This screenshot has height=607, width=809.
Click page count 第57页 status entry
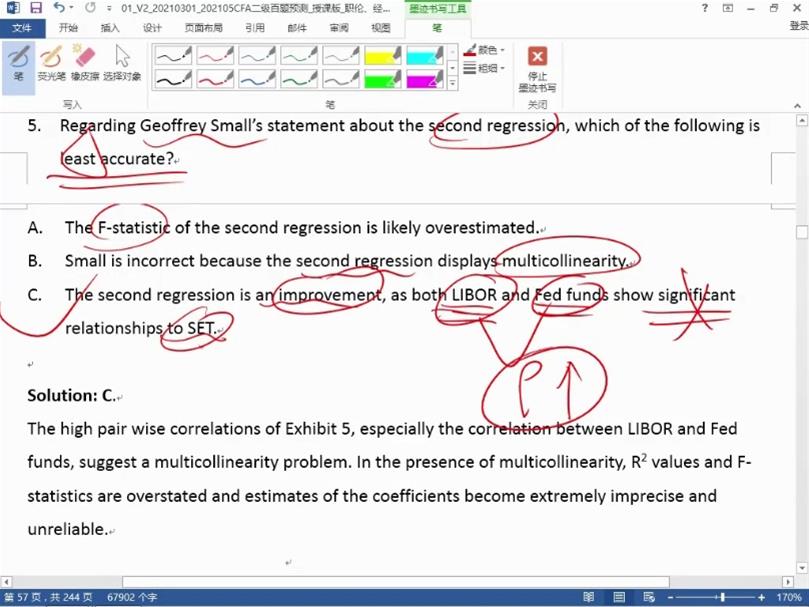(47, 597)
